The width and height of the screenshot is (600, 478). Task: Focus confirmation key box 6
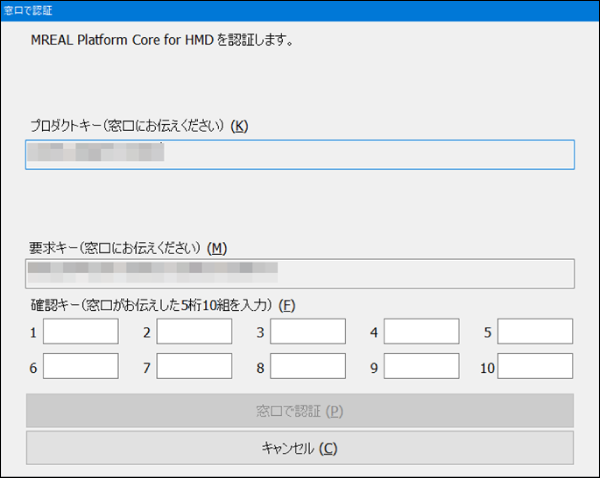point(81,366)
